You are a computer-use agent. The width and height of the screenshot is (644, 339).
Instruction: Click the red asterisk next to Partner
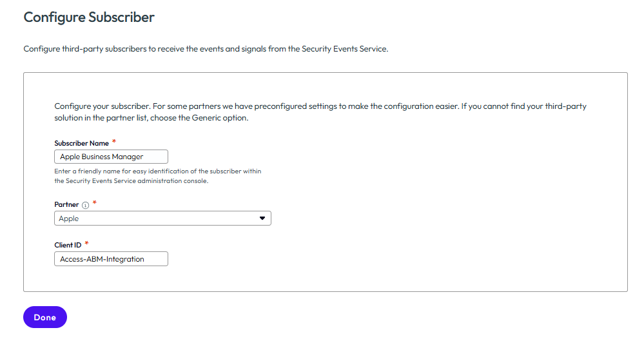(95, 203)
